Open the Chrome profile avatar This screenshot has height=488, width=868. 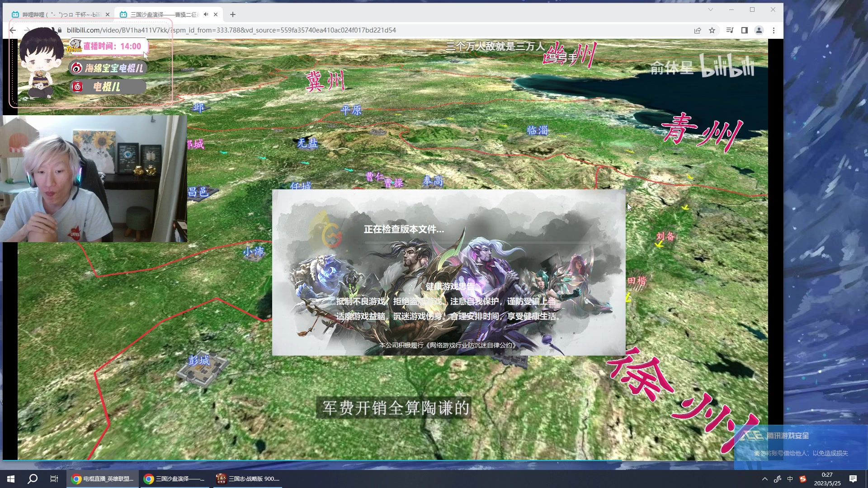click(759, 30)
